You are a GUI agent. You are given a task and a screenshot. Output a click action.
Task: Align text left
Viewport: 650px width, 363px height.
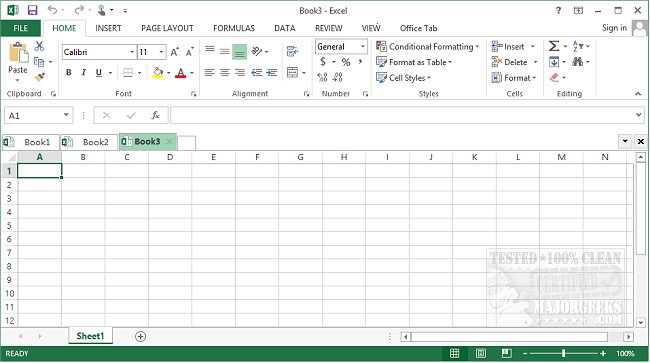pyautogui.click(x=210, y=73)
